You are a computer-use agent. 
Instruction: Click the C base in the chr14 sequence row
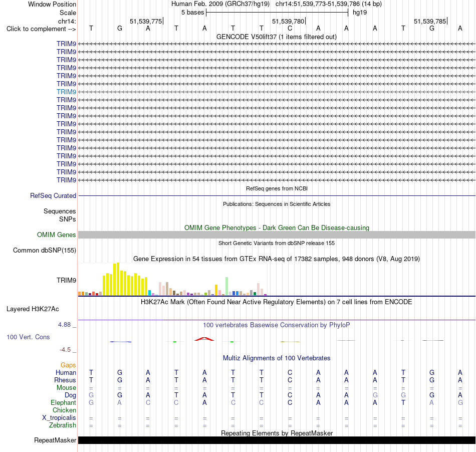tap(290, 29)
